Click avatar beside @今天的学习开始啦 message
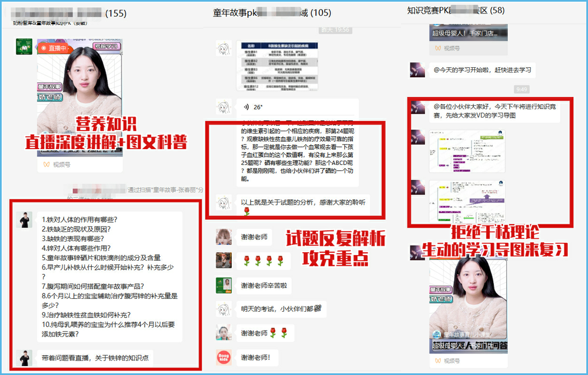588x375 pixels. point(418,70)
